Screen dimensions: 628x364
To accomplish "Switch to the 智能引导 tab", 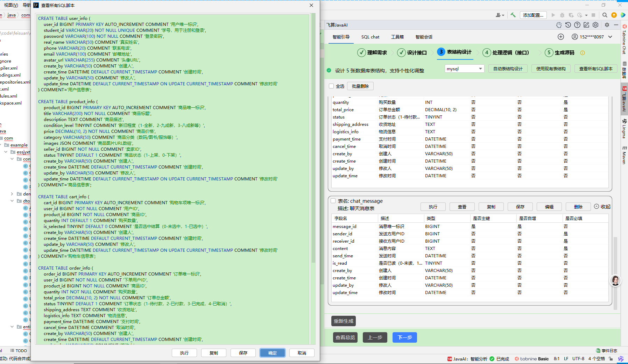I will coord(341,37).
